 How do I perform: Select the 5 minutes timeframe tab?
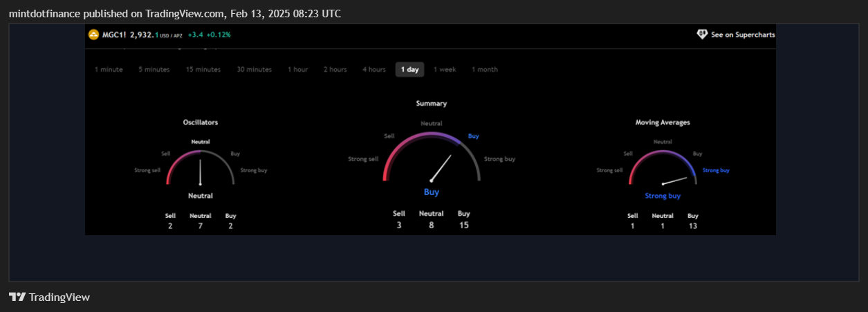pos(154,69)
